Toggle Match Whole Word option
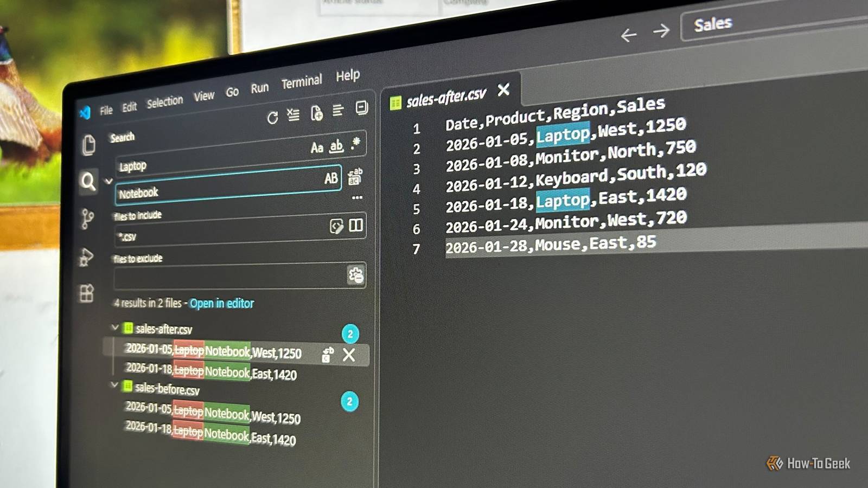This screenshot has width=868, height=488. [x=336, y=145]
